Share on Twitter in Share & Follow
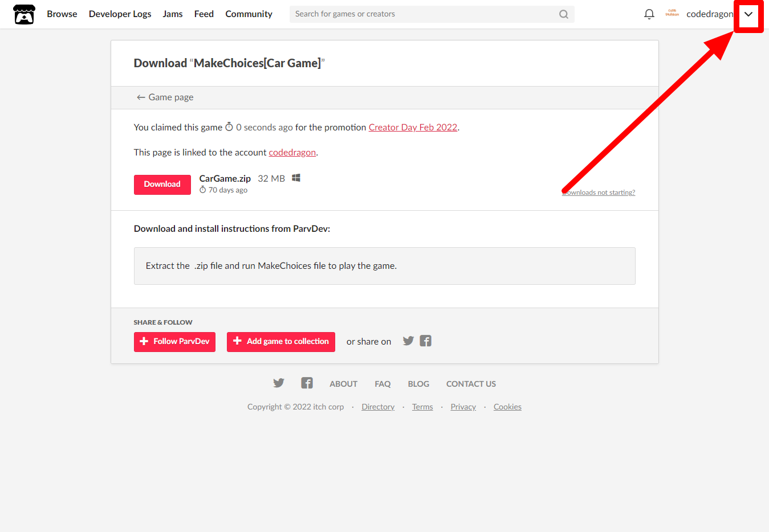The image size is (769, 532). (x=408, y=341)
